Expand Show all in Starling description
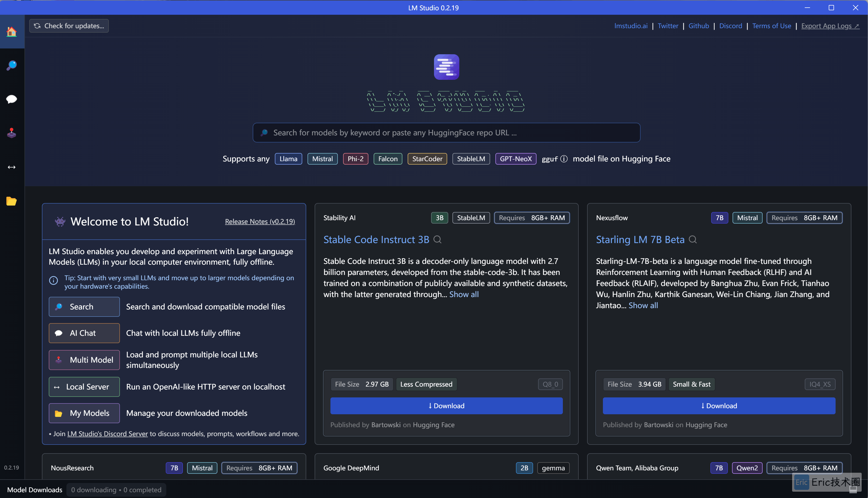Screen dimensions: 868x498 (643, 305)
